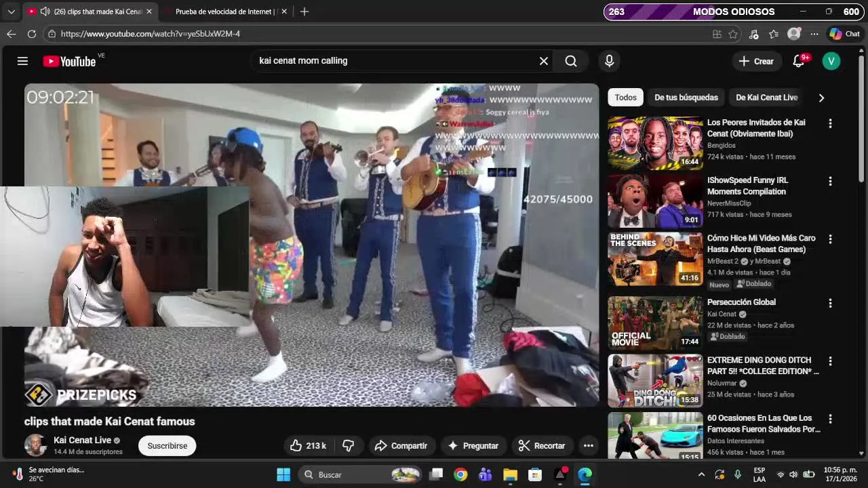Open taskbar volume control
The width and height of the screenshot is (868, 488).
point(794,474)
